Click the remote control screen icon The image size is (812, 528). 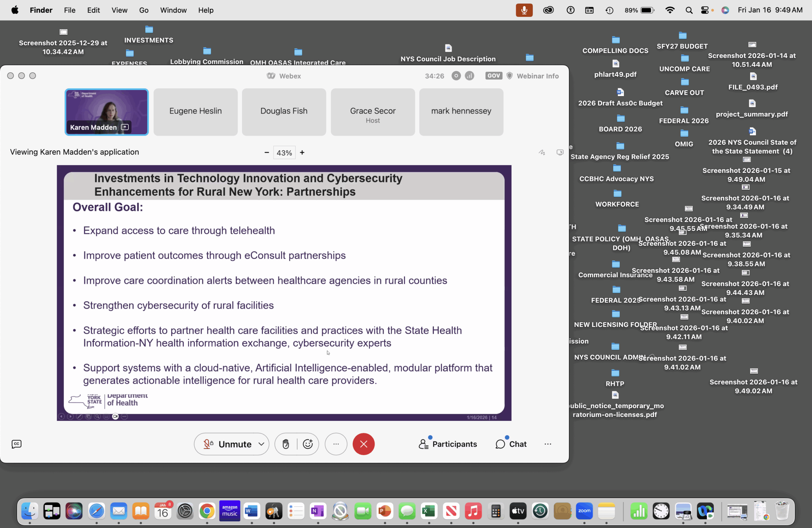[x=560, y=153]
